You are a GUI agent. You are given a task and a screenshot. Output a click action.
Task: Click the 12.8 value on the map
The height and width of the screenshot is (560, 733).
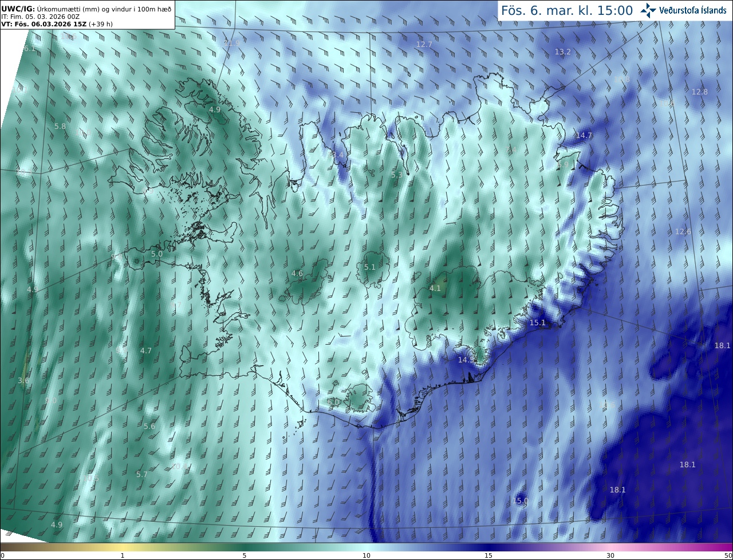pyautogui.click(x=700, y=92)
